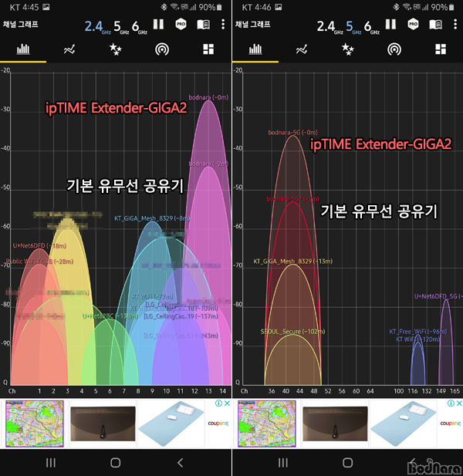463x476 pixels.
Task: Go to home screen in right screenshot
Action: click(x=347, y=463)
